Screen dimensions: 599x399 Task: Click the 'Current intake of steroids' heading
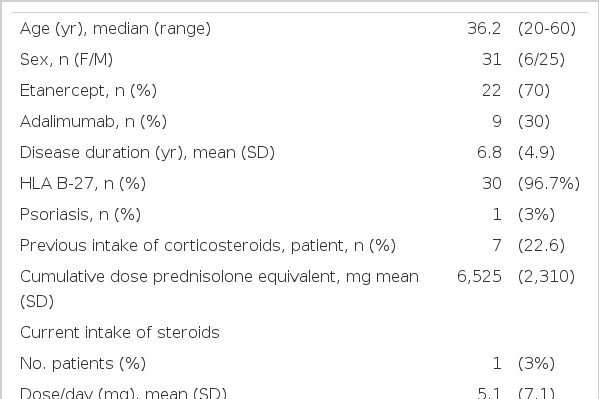[x=120, y=332]
